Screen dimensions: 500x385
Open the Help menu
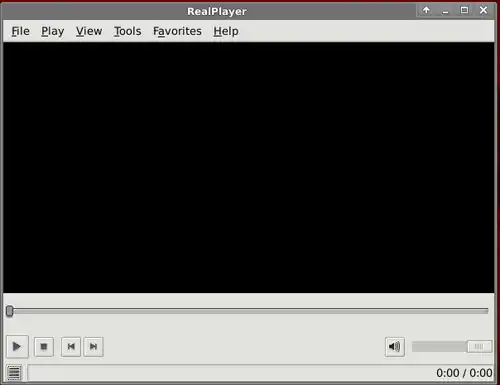(226, 31)
